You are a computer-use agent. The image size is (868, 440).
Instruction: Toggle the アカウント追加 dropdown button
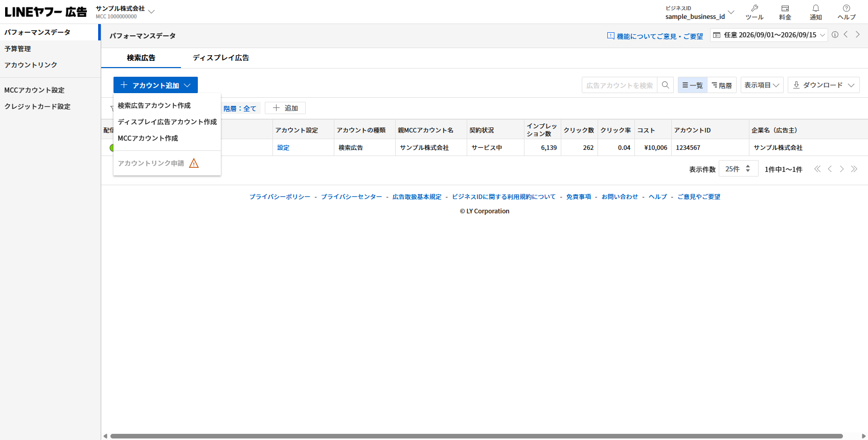155,85
